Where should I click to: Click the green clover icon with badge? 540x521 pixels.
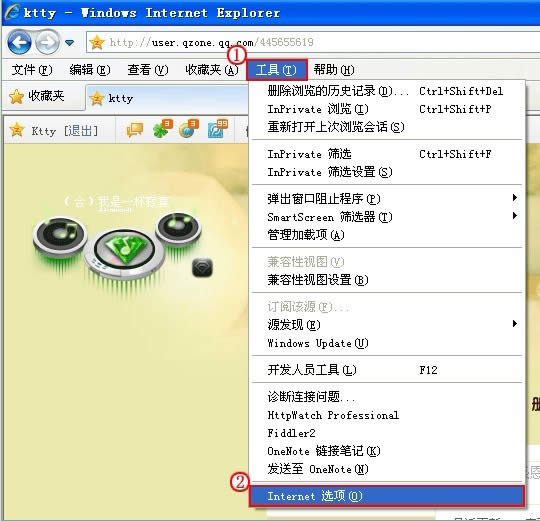[x=162, y=129]
